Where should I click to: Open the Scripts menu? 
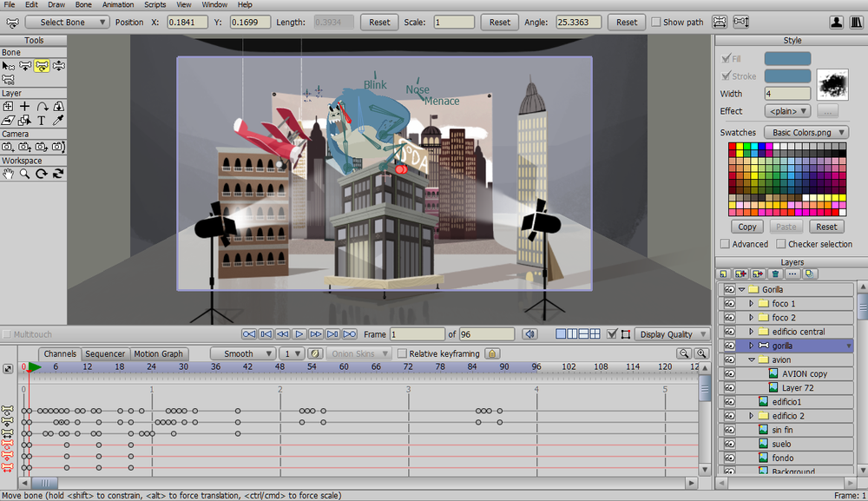click(155, 4)
